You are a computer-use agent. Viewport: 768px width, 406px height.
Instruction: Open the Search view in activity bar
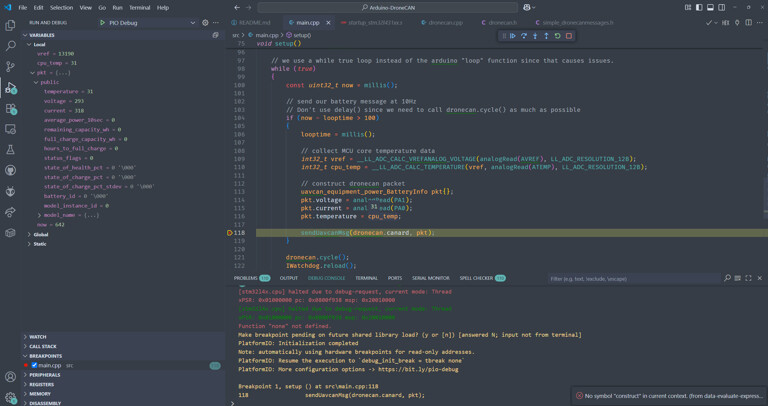(10, 46)
